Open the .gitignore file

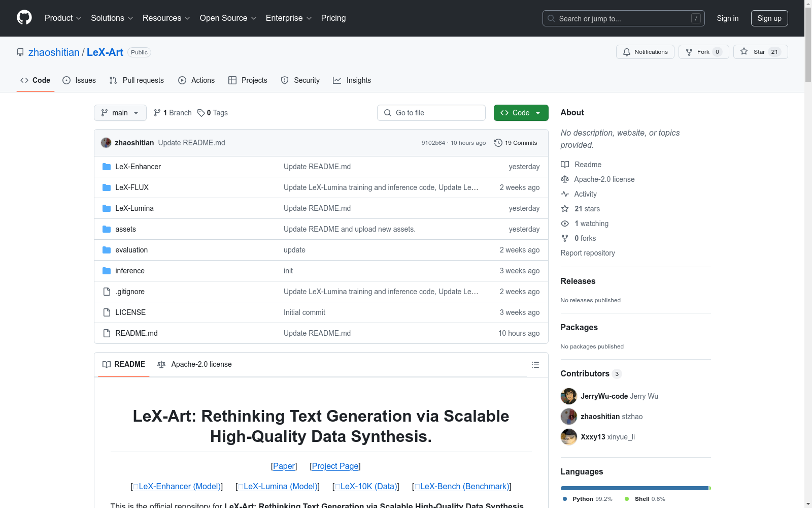[x=130, y=292]
